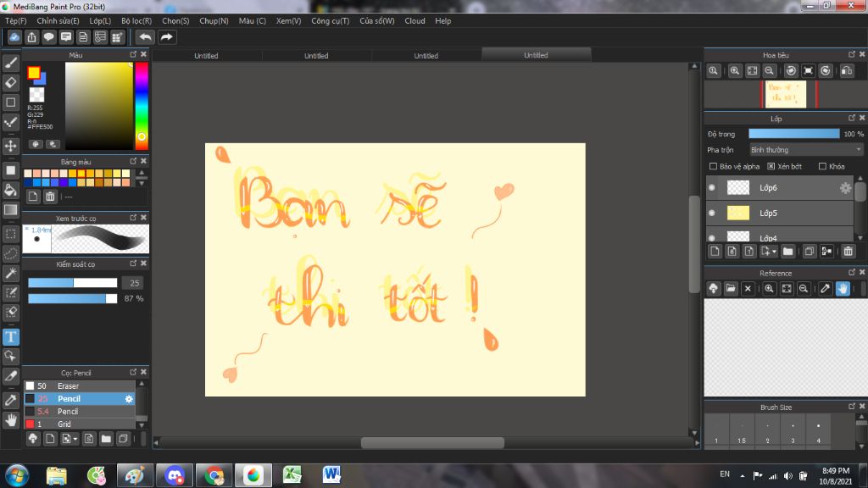Select the Eraser 50 brush preset
This screenshot has height=488, width=868.
click(80, 385)
